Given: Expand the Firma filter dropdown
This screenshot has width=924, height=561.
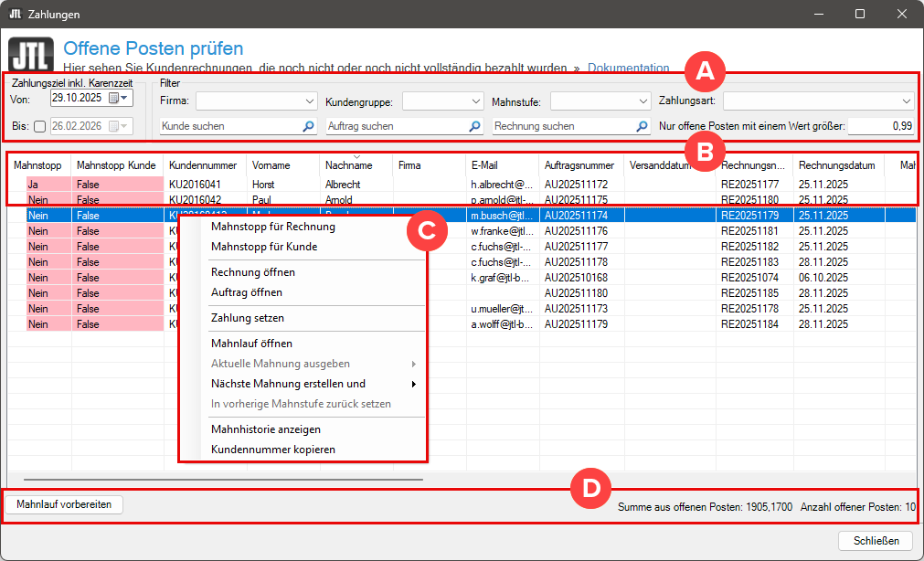Looking at the screenshot, I should coord(309,101).
